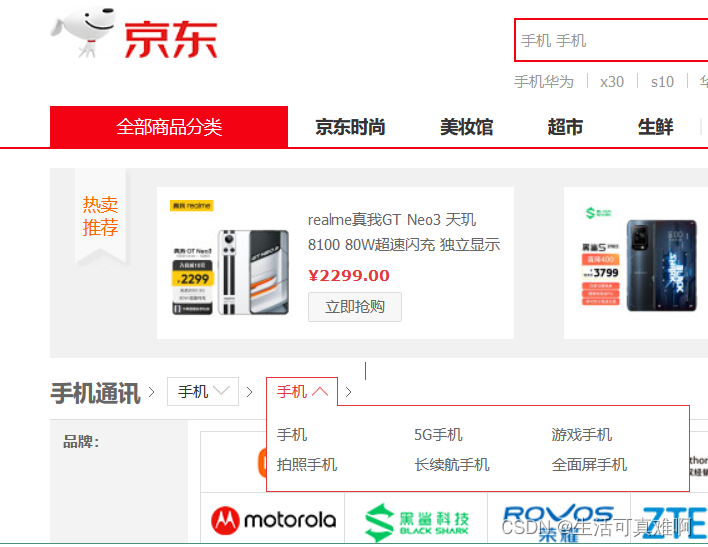The height and width of the screenshot is (547, 708).
Task: Open 全部商品分类 category menu
Action: point(169,126)
